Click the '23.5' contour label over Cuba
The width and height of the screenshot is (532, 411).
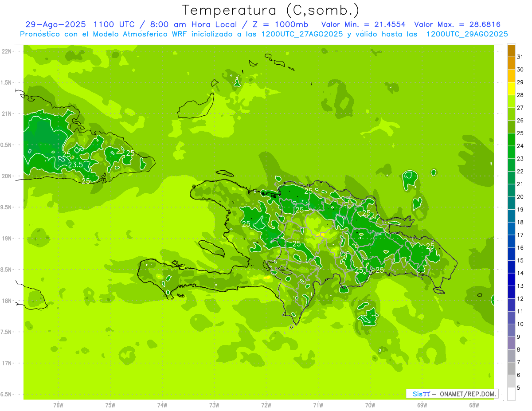point(75,165)
